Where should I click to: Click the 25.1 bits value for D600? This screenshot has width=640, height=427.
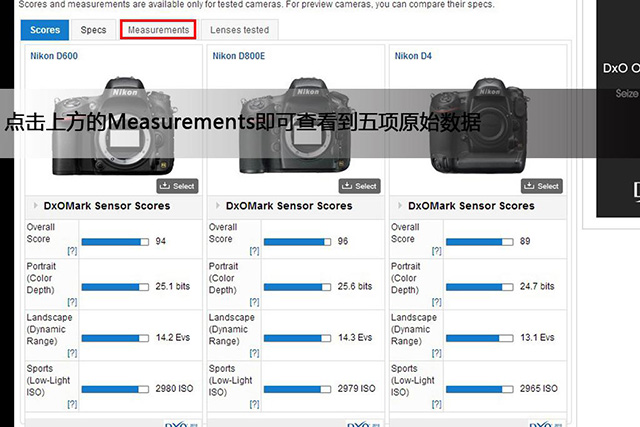(173, 286)
